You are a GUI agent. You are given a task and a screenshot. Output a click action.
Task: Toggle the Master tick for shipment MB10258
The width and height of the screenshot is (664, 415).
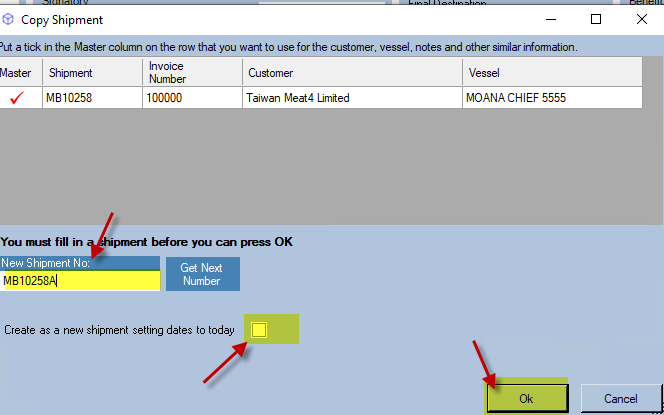(x=17, y=98)
